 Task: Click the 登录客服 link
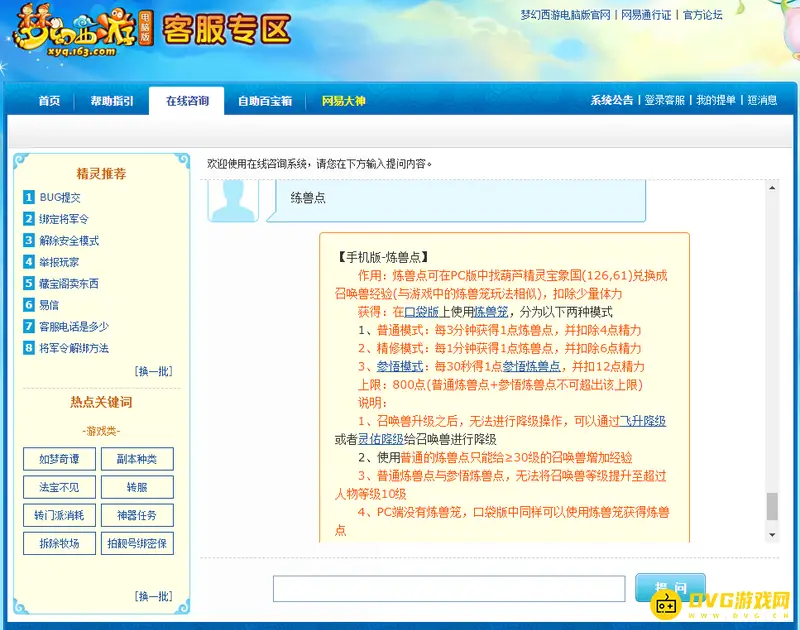coord(664,100)
